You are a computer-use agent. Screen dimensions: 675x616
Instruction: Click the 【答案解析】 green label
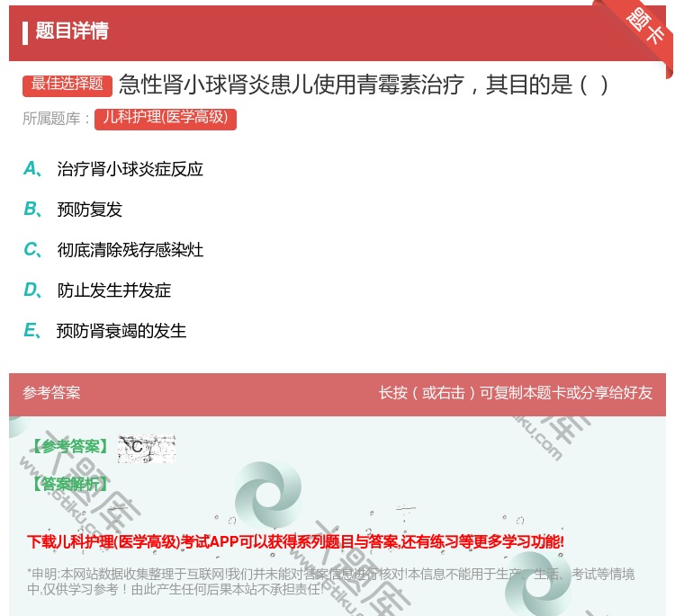point(70,484)
